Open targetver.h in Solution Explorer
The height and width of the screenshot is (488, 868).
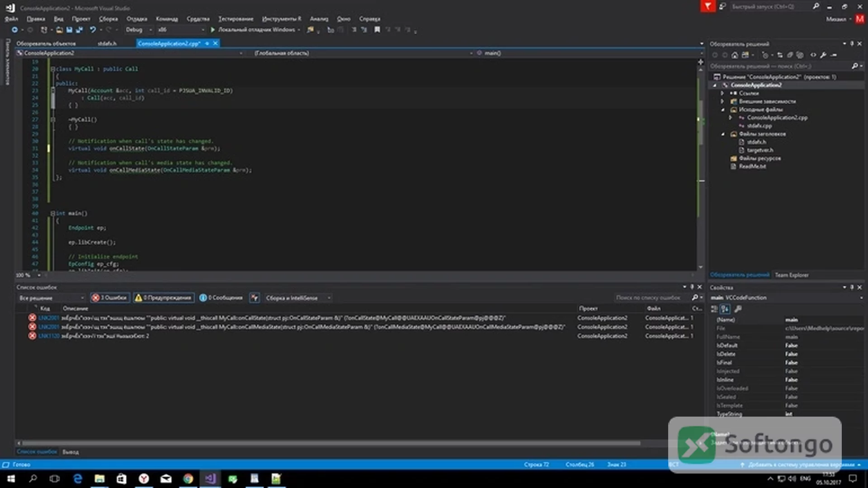(759, 150)
